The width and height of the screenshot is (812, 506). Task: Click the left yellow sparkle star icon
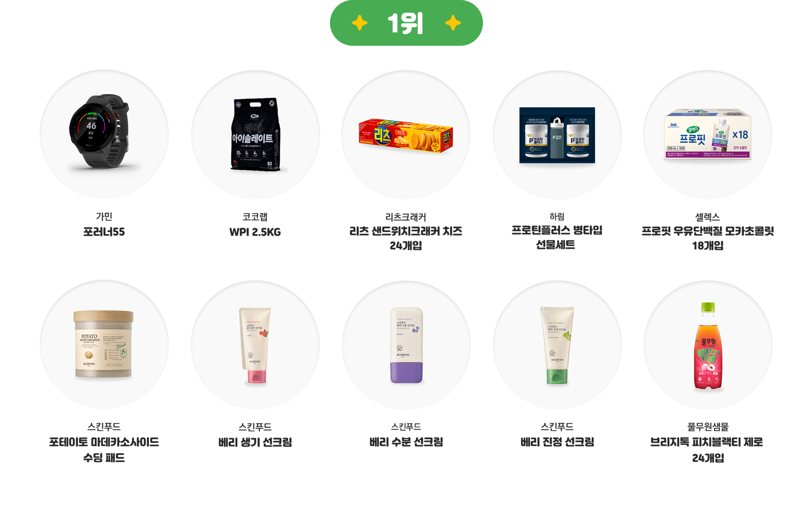[x=359, y=23]
